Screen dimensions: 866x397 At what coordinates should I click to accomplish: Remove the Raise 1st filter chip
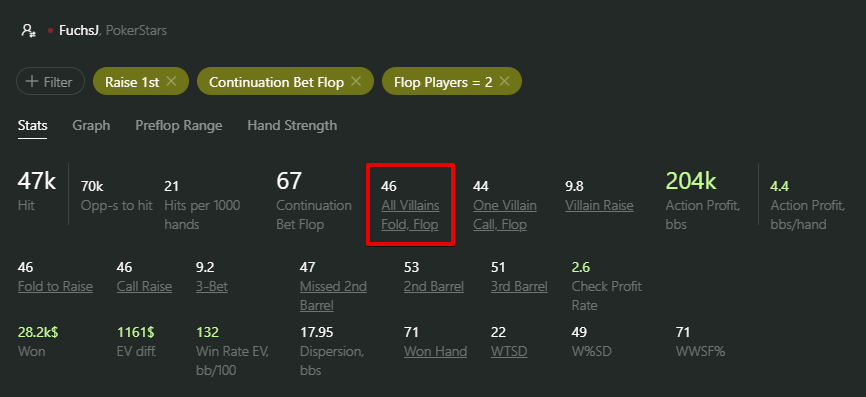click(x=171, y=82)
